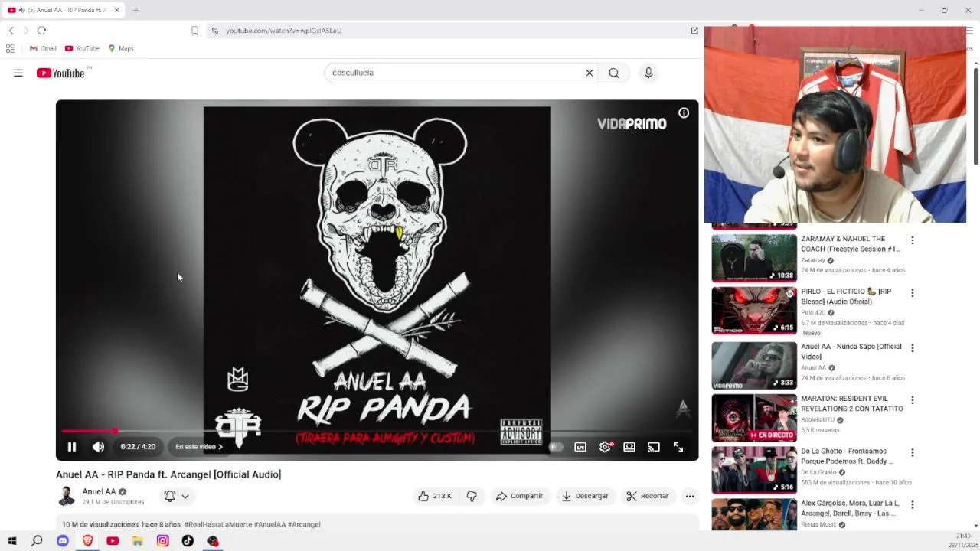The image size is (980, 551).
Task: Open the #AnuelAA hashtag
Action: click(x=269, y=524)
